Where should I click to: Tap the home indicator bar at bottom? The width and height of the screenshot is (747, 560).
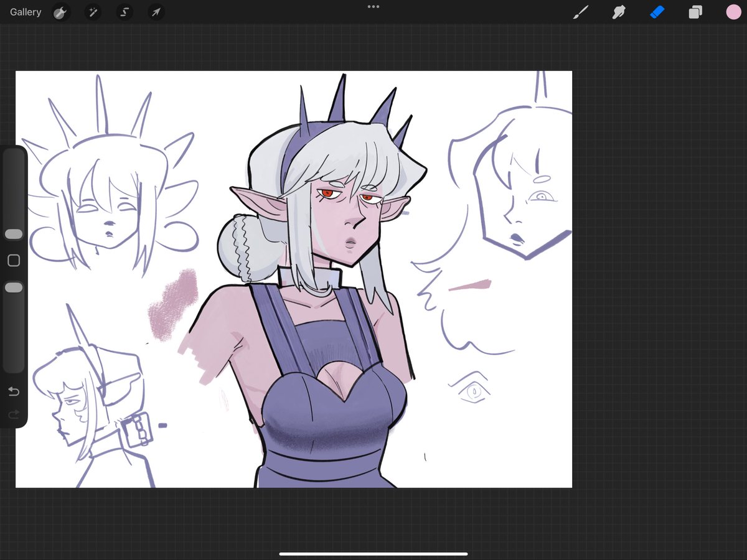click(x=374, y=554)
